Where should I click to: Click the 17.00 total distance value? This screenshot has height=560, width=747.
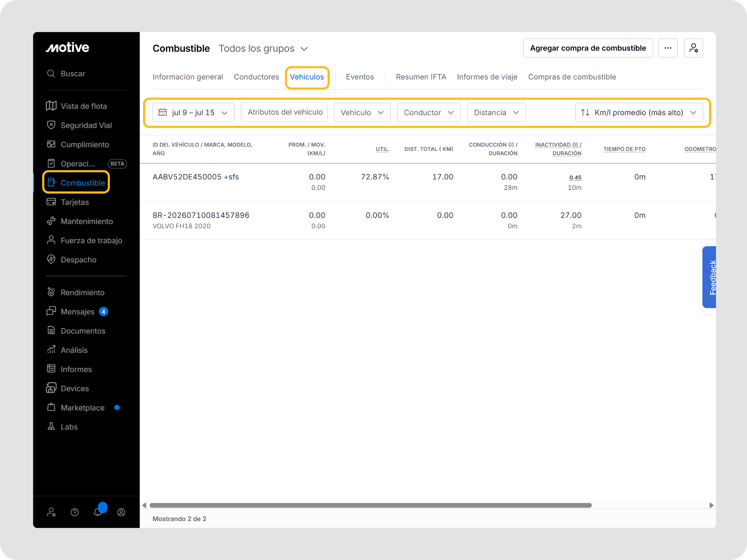[443, 177]
